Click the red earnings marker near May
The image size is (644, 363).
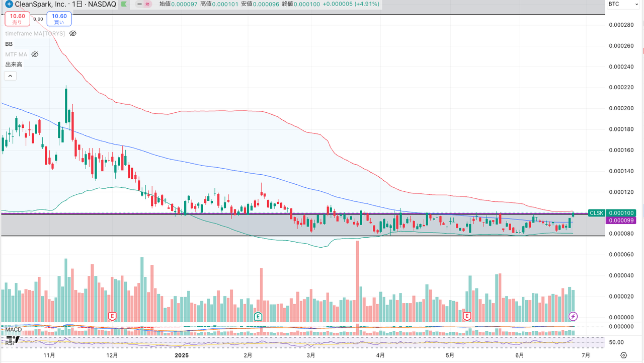[x=467, y=316]
